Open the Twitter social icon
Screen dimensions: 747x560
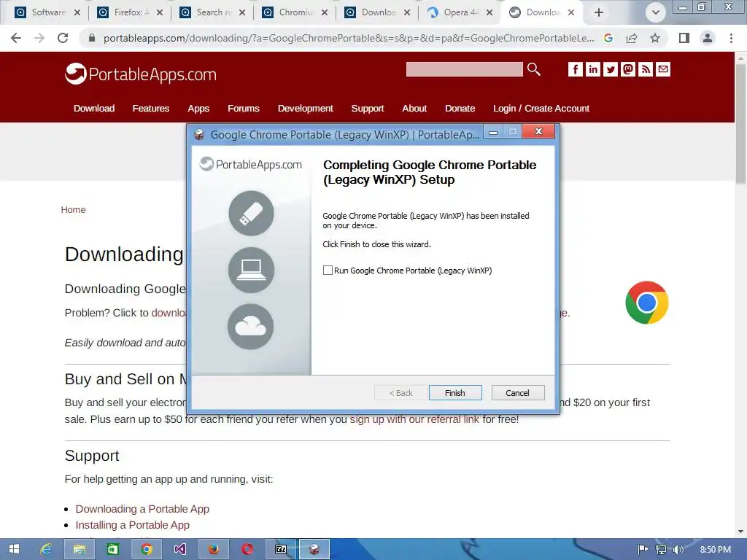click(x=611, y=69)
